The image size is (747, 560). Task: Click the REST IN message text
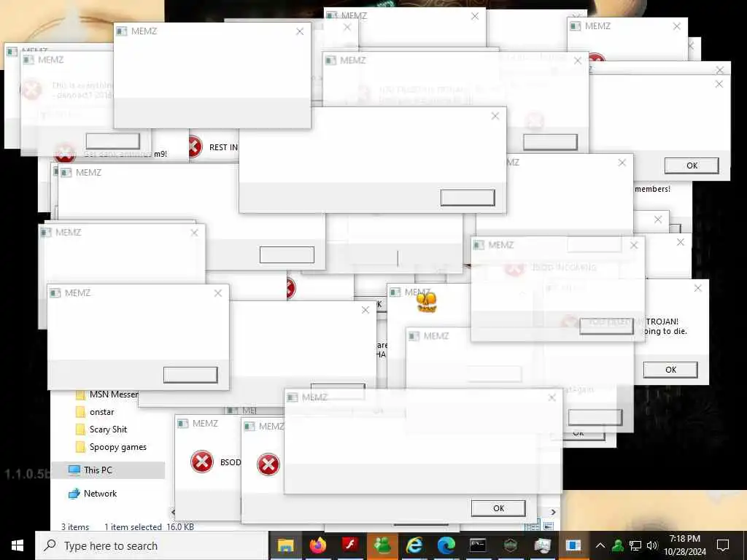tap(223, 147)
